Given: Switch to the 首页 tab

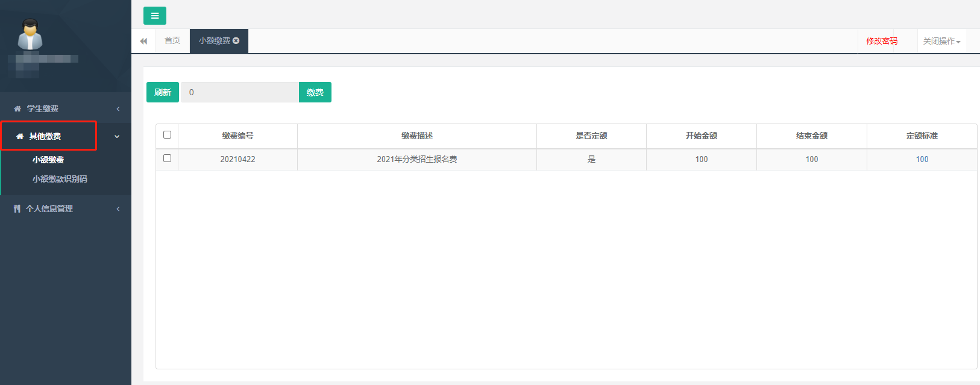Looking at the screenshot, I should tap(172, 41).
